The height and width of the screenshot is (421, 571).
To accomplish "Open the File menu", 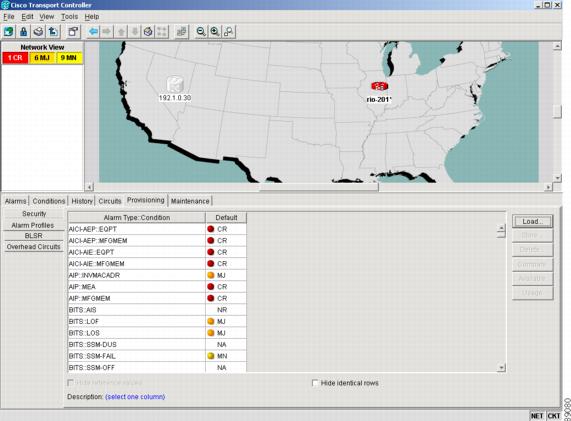I will tap(9, 17).
